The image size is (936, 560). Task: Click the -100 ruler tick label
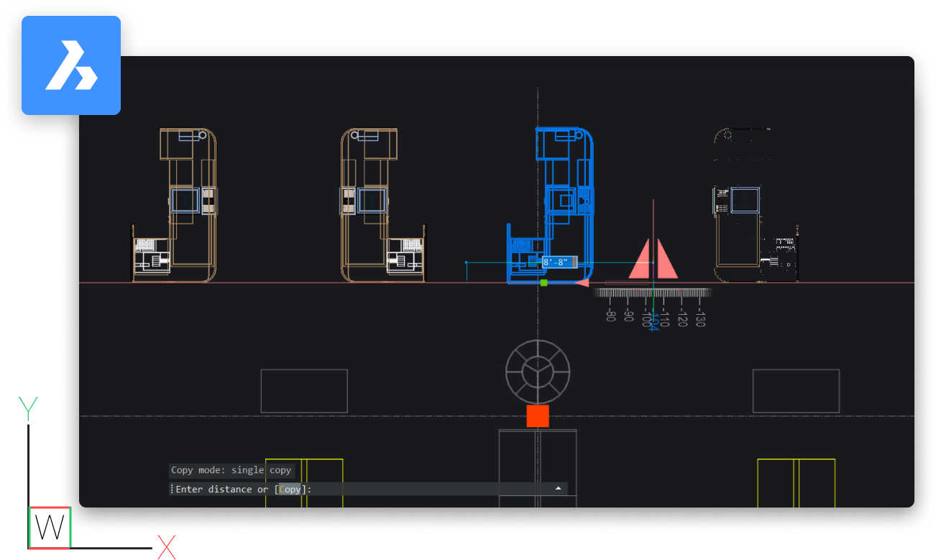(646, 317)
